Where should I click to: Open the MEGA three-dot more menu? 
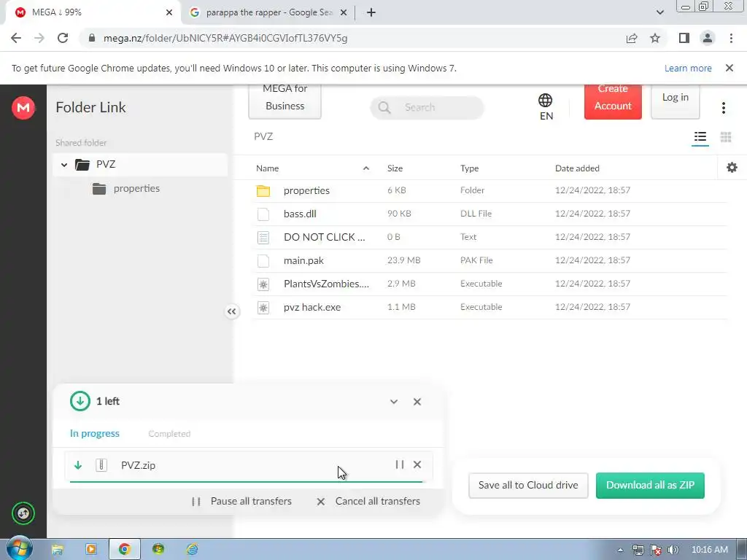coord(723,108)
